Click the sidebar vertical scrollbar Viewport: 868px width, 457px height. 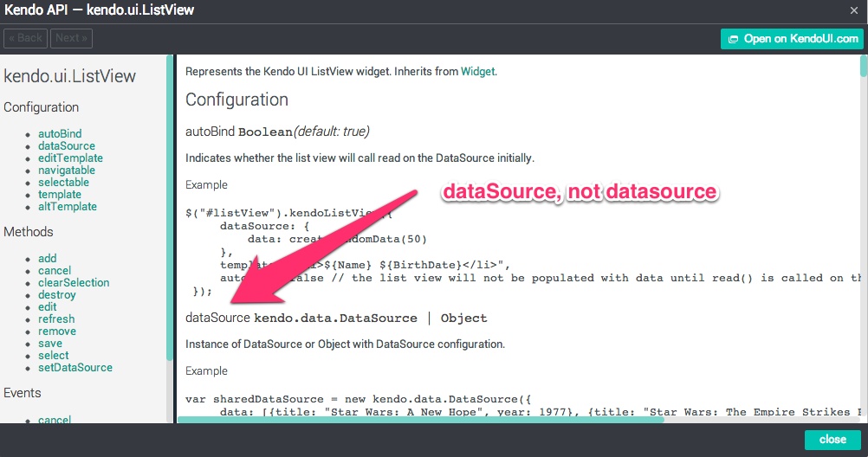pyautogui.click(x=170, y=208)
